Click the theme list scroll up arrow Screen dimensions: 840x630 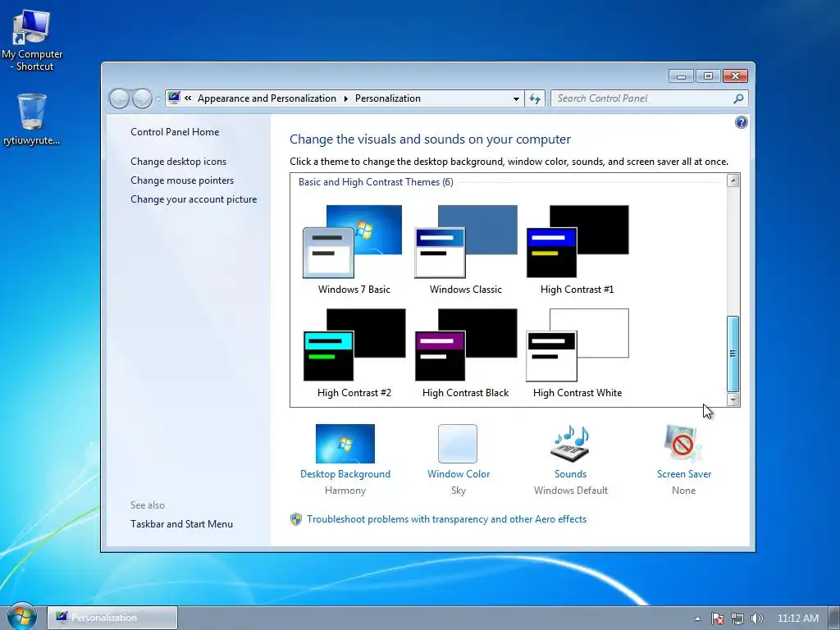(733, 180)
